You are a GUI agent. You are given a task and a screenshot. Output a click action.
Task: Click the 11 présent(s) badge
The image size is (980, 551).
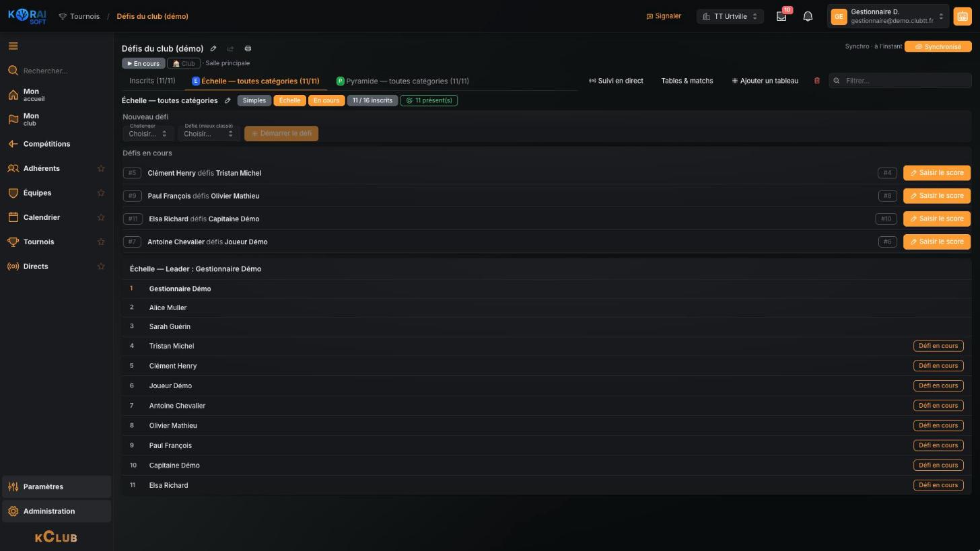[x=429, y=100]
